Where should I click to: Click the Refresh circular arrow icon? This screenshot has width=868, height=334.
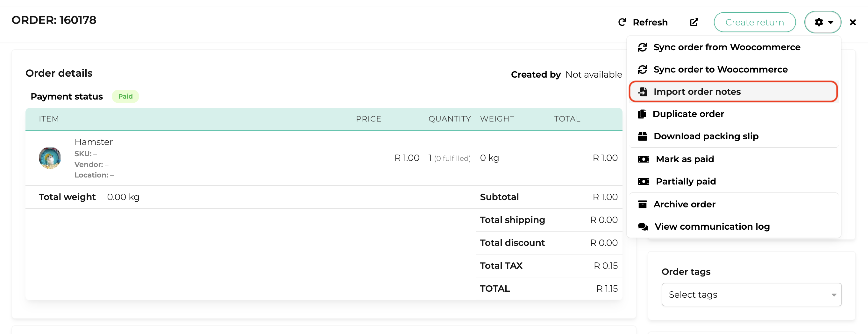622,22
